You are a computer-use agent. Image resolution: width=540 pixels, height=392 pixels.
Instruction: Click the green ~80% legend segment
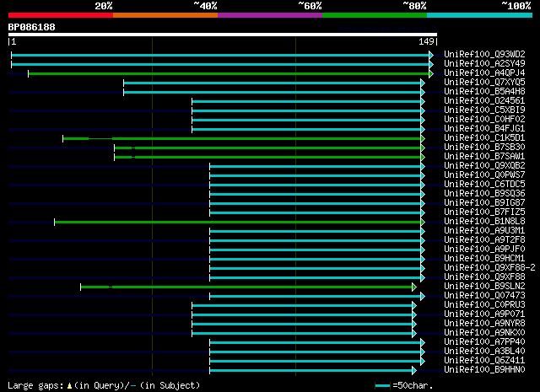375,15
